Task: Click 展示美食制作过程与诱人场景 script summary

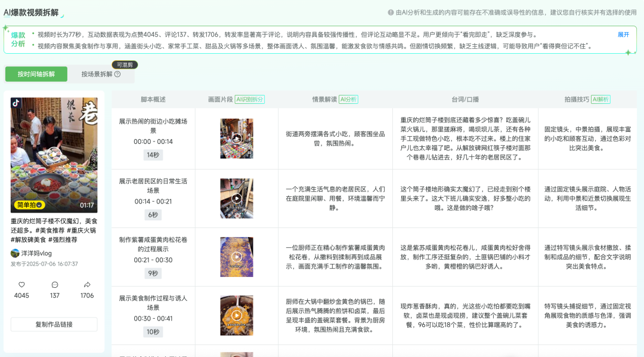Action: (153, 303)
